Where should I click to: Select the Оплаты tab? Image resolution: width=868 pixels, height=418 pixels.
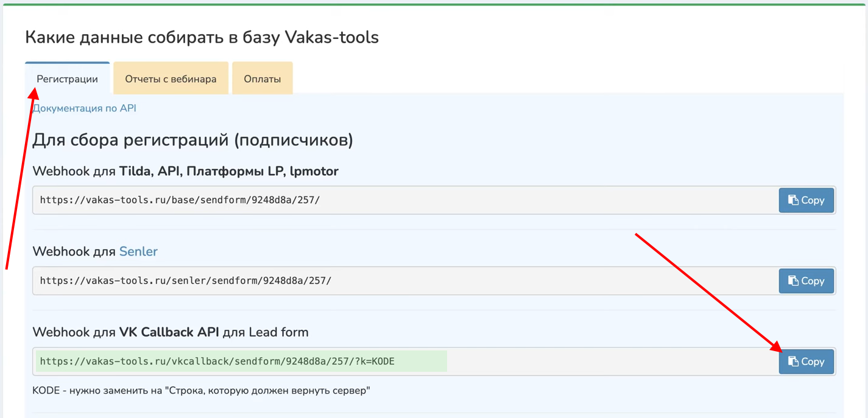[x=262, y=78]
